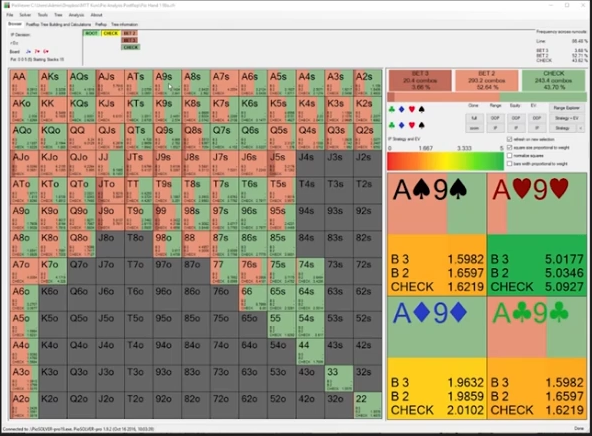Select the BET 2 node in the tree path
Screen dimensions: 592x436
130,33
